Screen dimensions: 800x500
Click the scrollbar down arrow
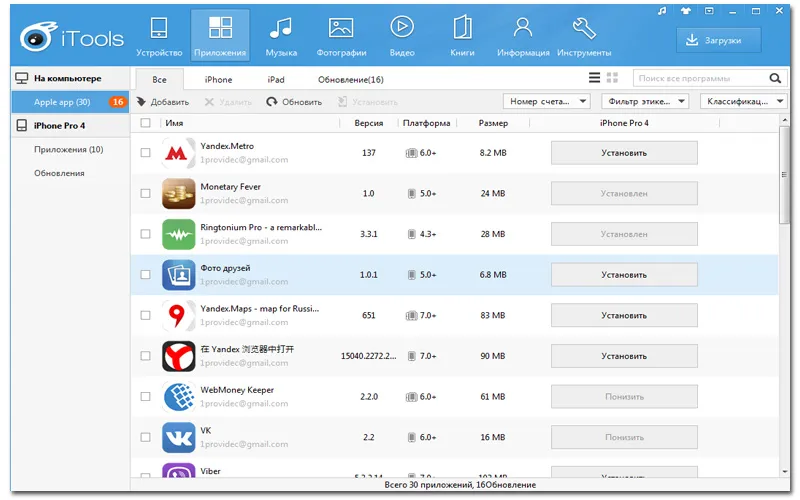(784, 472)
